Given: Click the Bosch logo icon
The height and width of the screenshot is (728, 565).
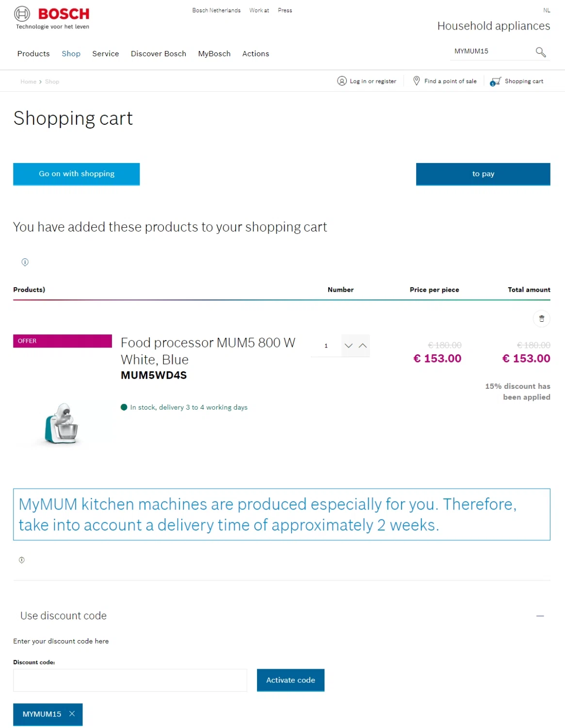Looking at the screenshot, I should click(x=22, y=14).
